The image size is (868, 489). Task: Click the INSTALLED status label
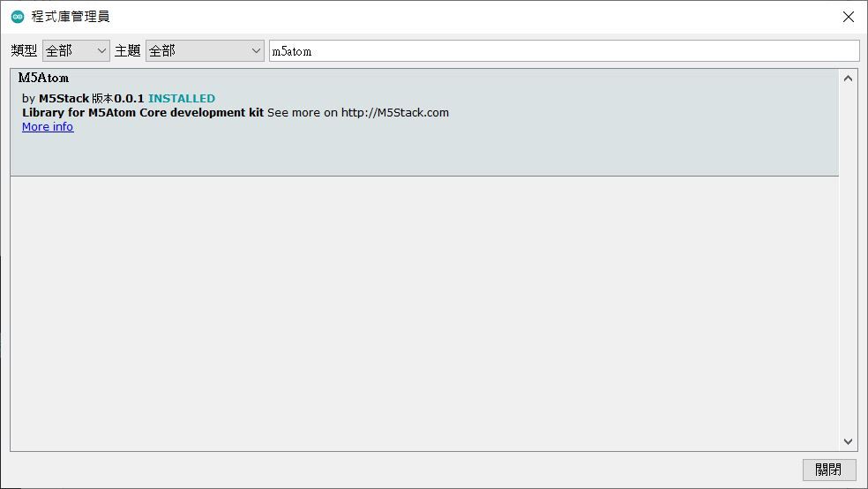(x=182, y=99)
